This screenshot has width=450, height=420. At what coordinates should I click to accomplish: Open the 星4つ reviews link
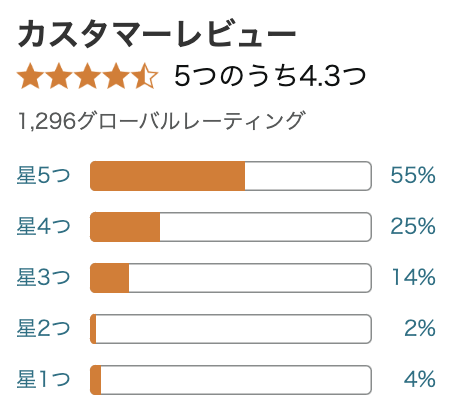point(44,226)
